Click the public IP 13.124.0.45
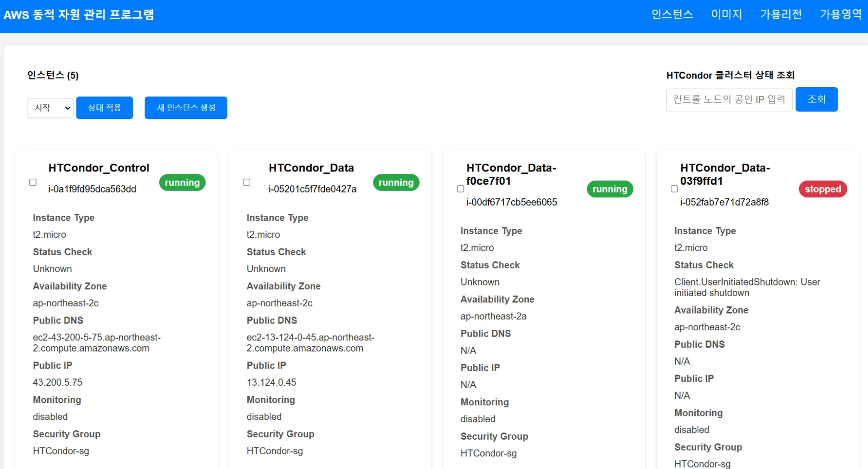This screenshot has width=868, height=469. pyautogui.click(x=271, y=382)
